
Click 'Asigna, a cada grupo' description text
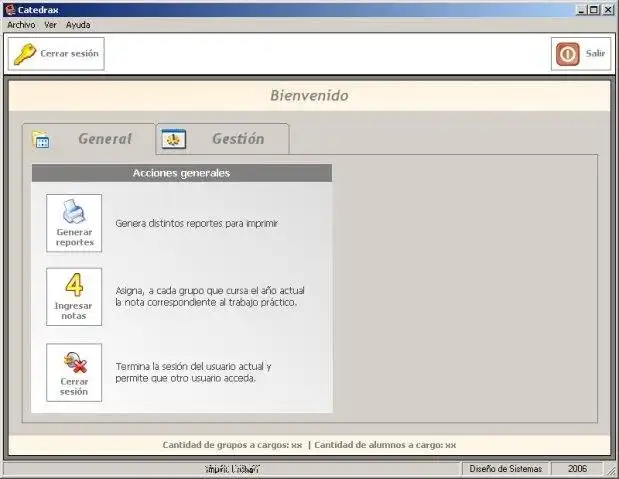pos(210,297)
